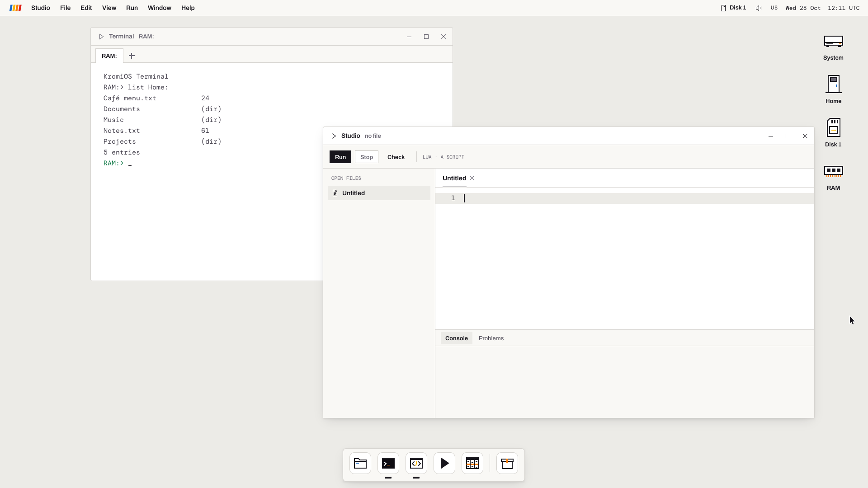Screen dimensions: 868x488
Task: Open the Files app in the dock
Action: click(x=360, y=464)
